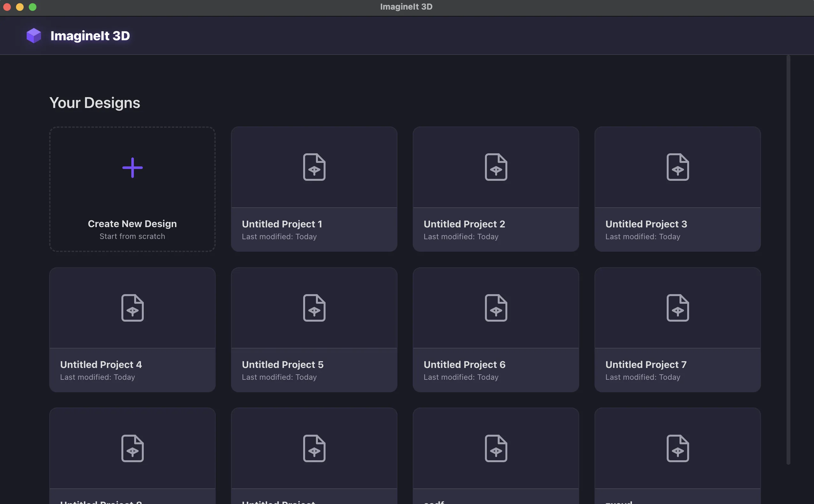This screenshot has width=814, height=504.
Task: Click the "Start from scratch" subtitle
Action: click(132, 236)
